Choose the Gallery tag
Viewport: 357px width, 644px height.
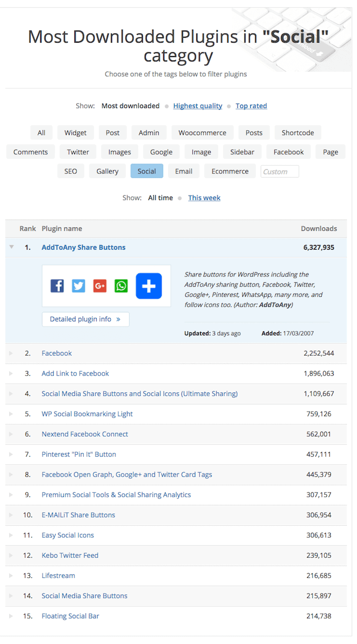(x=108, y=171)
